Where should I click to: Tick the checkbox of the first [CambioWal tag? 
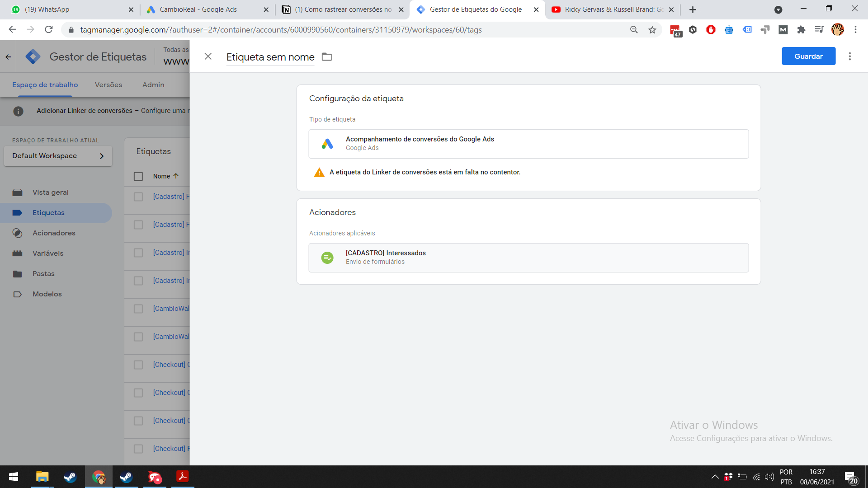138,309
